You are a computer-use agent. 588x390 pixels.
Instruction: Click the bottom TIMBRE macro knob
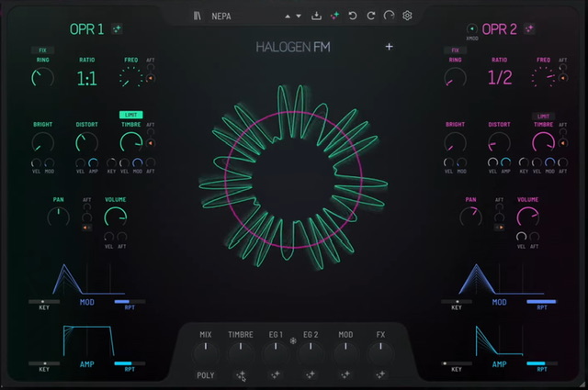(241, 353)
